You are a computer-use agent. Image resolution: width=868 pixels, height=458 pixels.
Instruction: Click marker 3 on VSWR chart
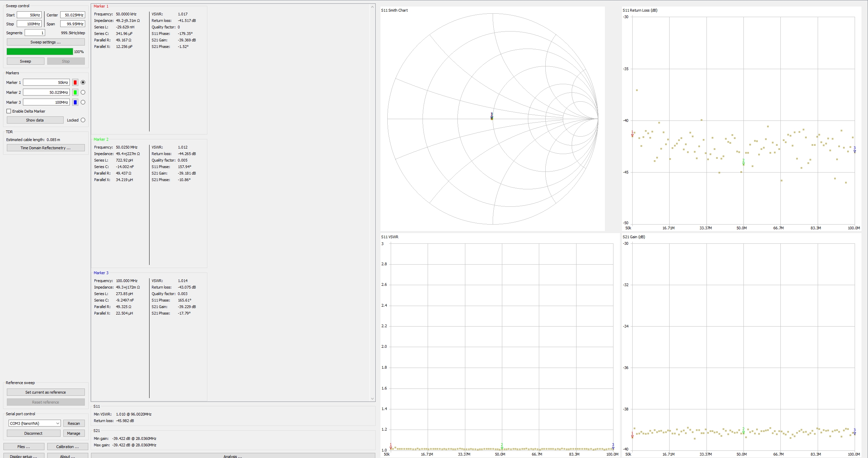click(x=613, y=447)
